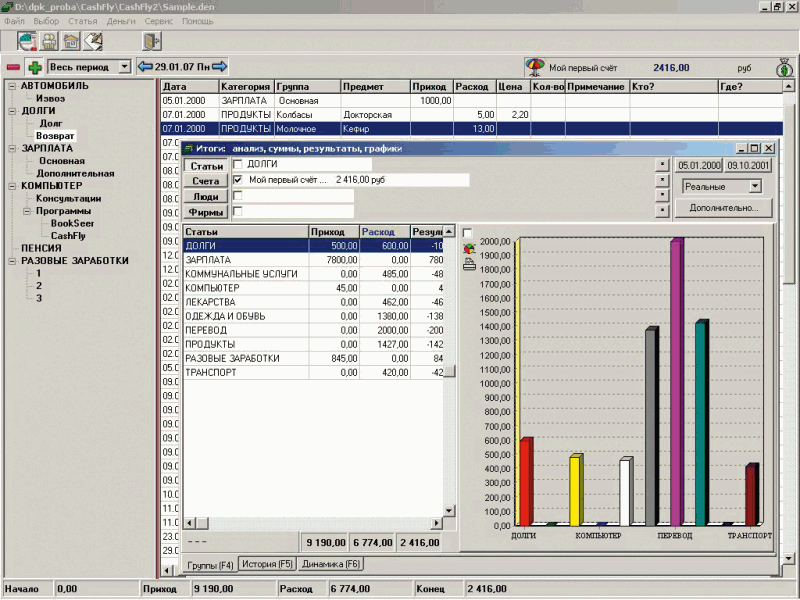Viewport: 800px width, 600px height.
Task: Click the small button at the Счета row end
Action: 662,180
